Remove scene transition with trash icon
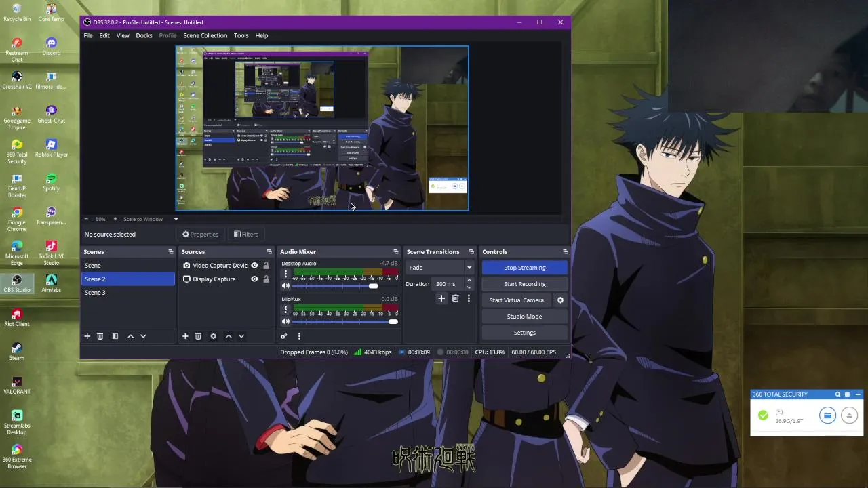Viewport: 868px width, 488px height. 456,298
